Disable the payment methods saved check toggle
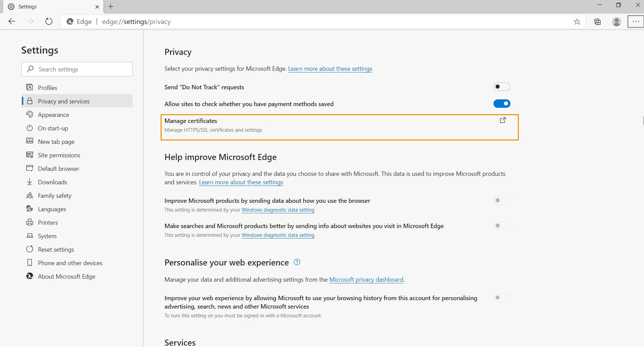The height and width of the screenshot is (347, 644). [502, 104]
